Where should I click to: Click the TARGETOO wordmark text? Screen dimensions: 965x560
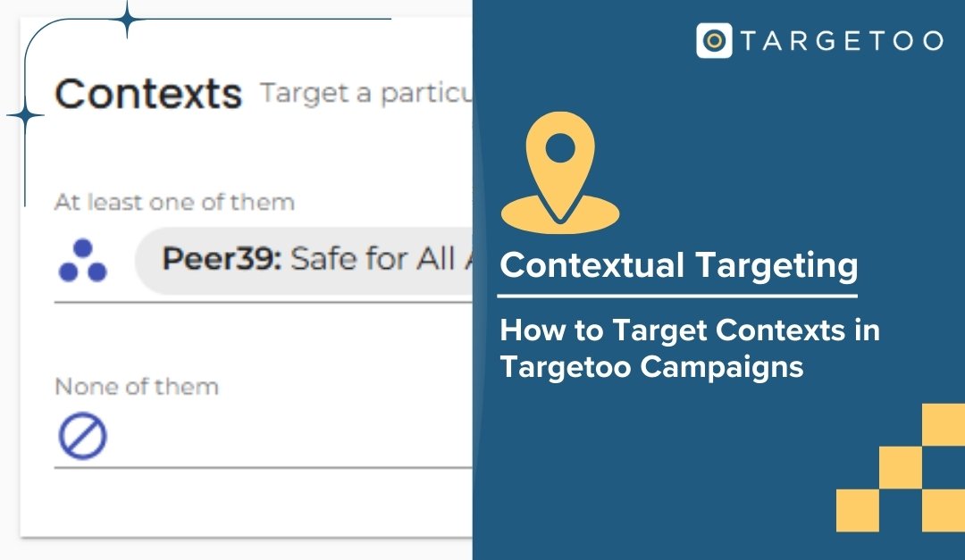pyautogui.click(x=842, y=41)
